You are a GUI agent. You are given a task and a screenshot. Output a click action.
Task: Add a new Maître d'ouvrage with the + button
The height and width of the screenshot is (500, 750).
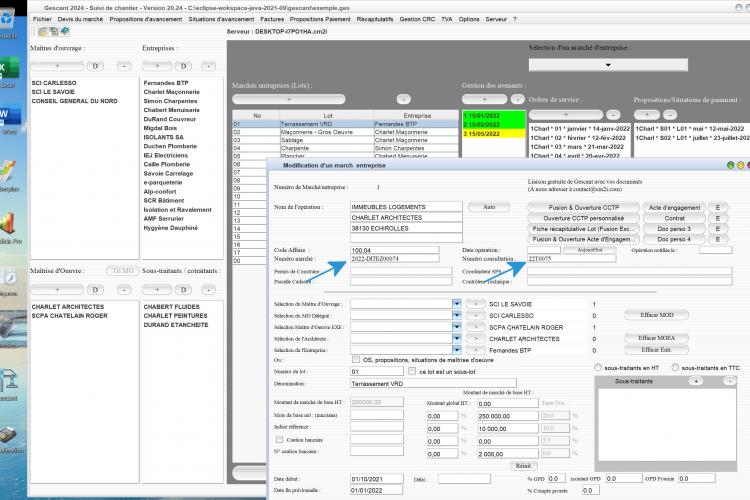coord(57,66)
